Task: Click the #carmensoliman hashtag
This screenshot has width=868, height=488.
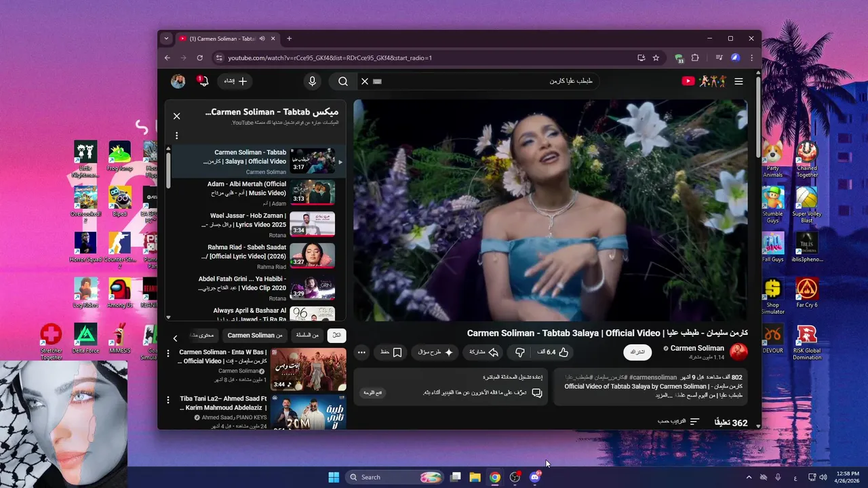Action: tap(653, 378)
